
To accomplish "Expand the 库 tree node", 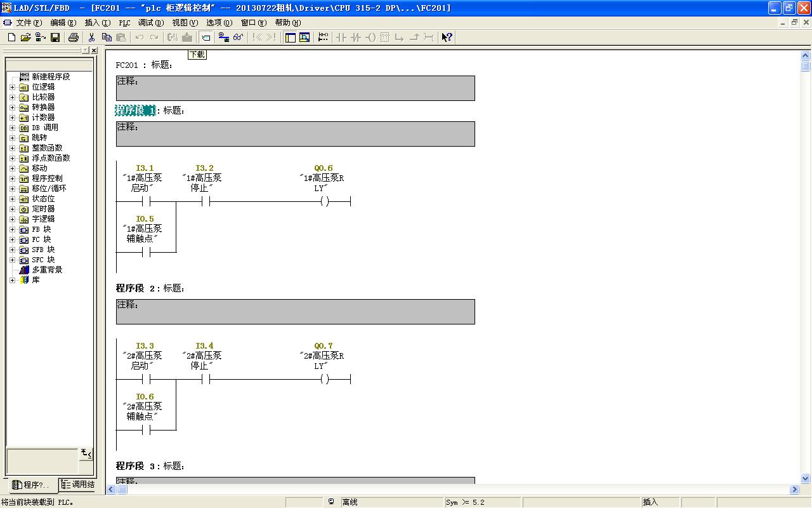I will click(x=12, y=280).
